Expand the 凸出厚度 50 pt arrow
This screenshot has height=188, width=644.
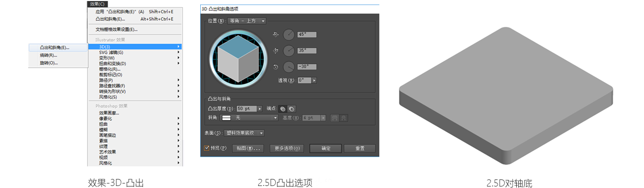[x=260, y=109]
